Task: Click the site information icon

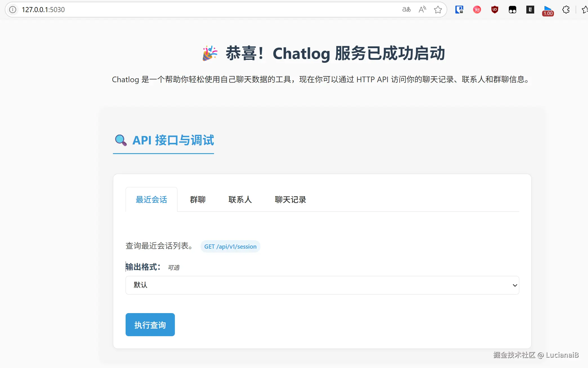Action: (13, 10)
